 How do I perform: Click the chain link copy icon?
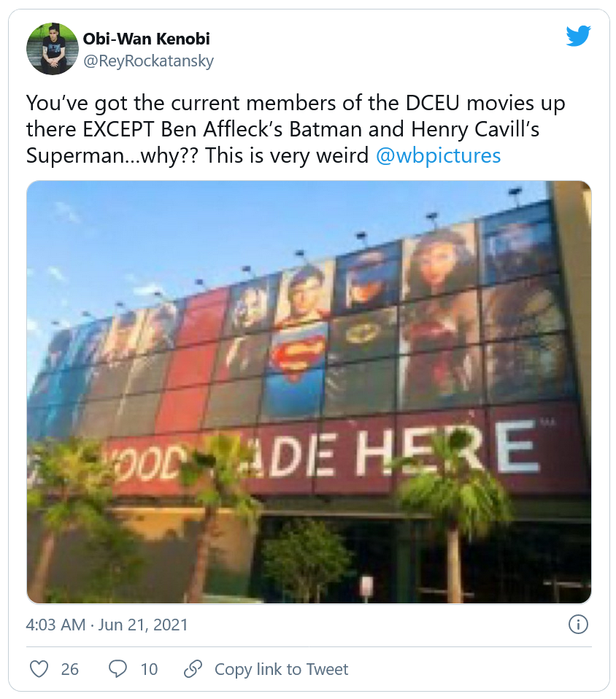[193, 669]
